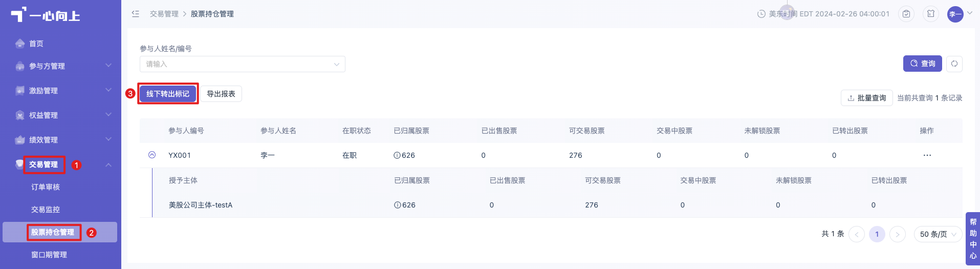Viewport: 980px width, 269px height.
Task: Click the shirt theme icon in header
Action: (x=931, y=14)
